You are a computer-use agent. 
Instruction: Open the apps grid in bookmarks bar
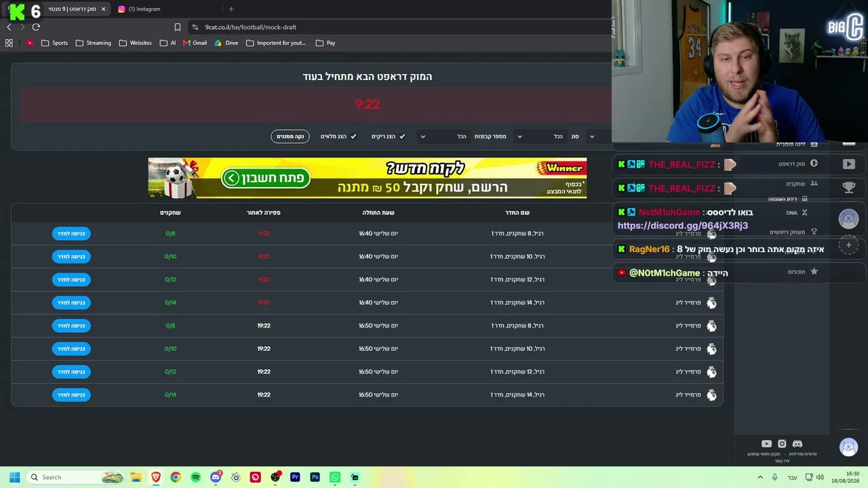[x=9, y=43]
